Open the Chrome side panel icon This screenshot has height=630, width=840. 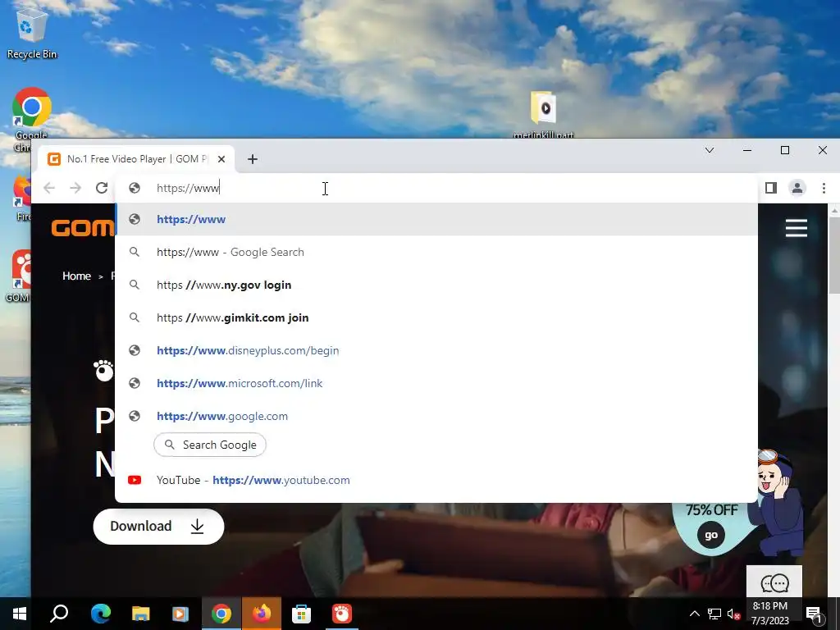point(771,188)
